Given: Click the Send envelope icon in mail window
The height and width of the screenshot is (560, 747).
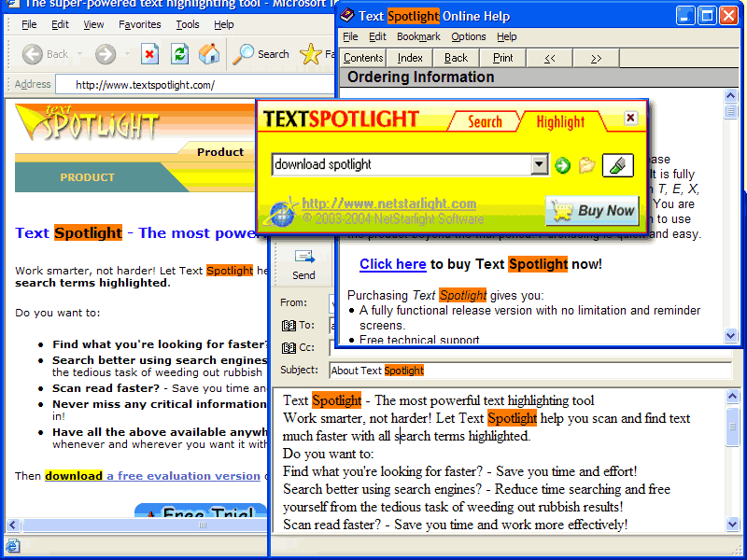Looking at the screenshot, I should pos(304,257).
